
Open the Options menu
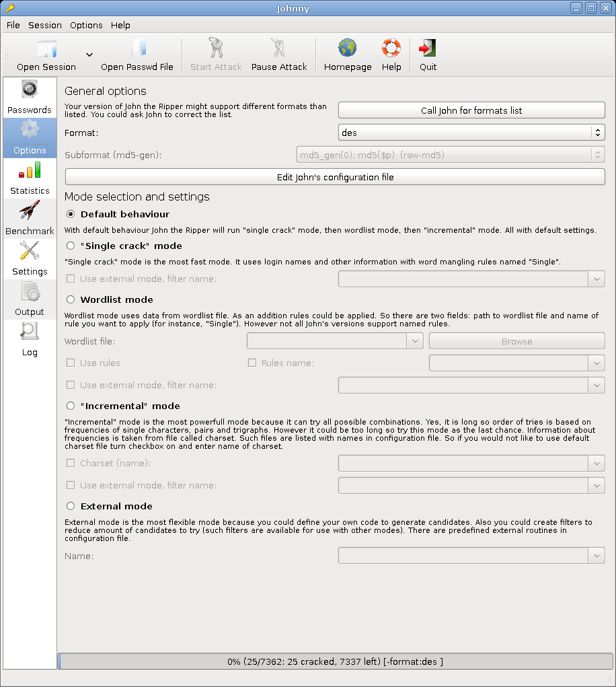click(x=86, y=25)
